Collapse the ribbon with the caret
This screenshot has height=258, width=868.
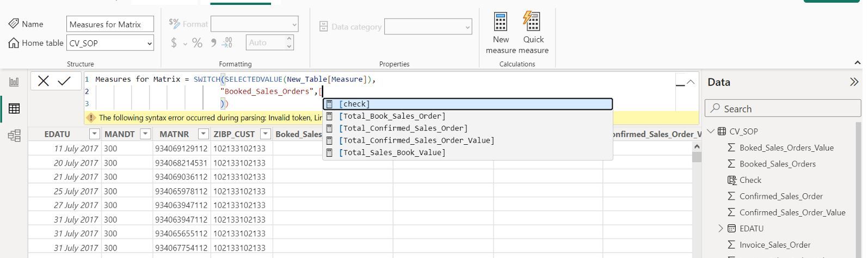tap(858, 63)
